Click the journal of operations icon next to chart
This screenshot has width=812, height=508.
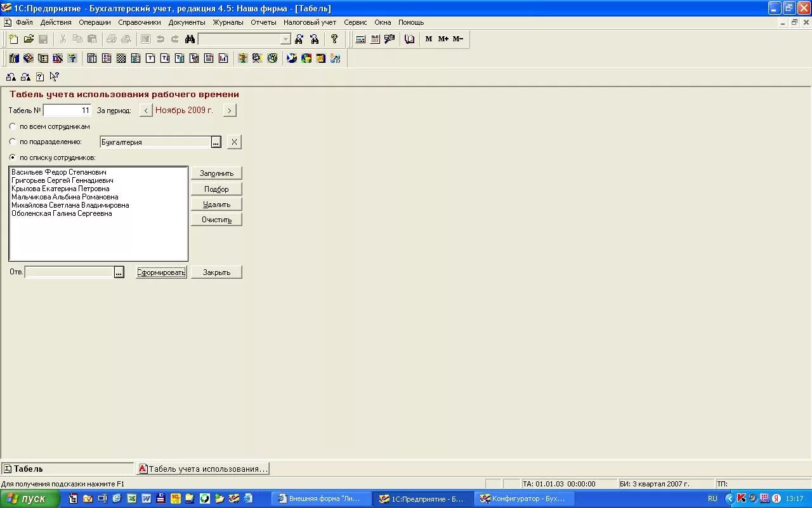click(29, 58)
